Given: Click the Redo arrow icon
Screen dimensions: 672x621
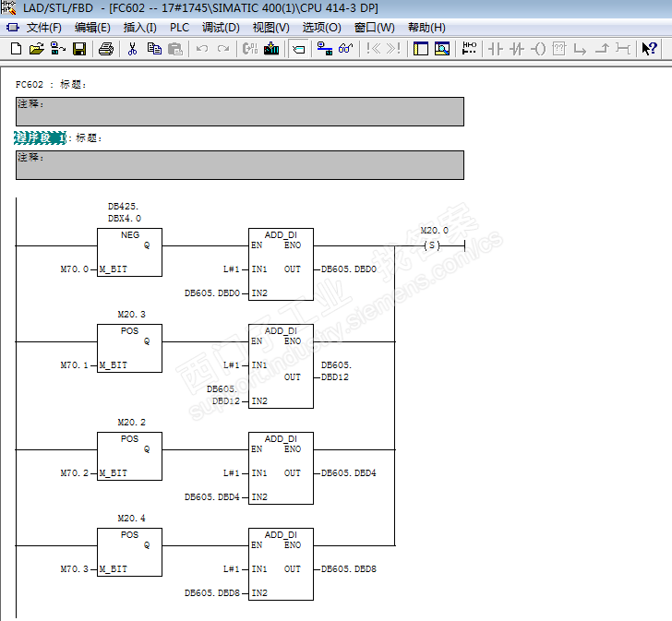Looking at the screenshot, I should pyautogui.click(x=223, y=49).
